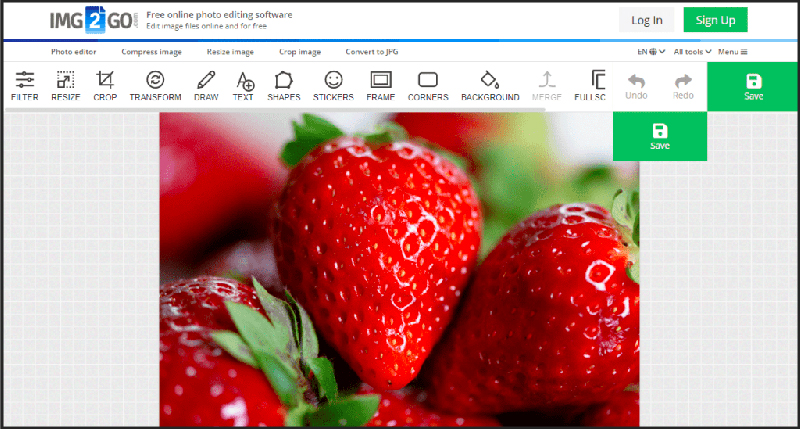Open the Resize image link
The image size is (800, 429).
230,52
